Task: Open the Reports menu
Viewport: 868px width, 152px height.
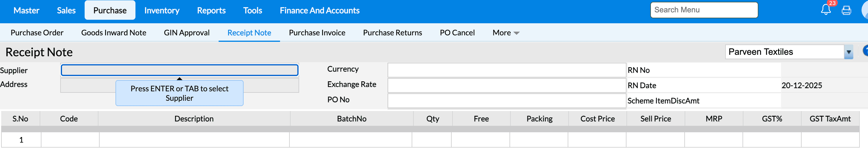Action: click(211, 11)
